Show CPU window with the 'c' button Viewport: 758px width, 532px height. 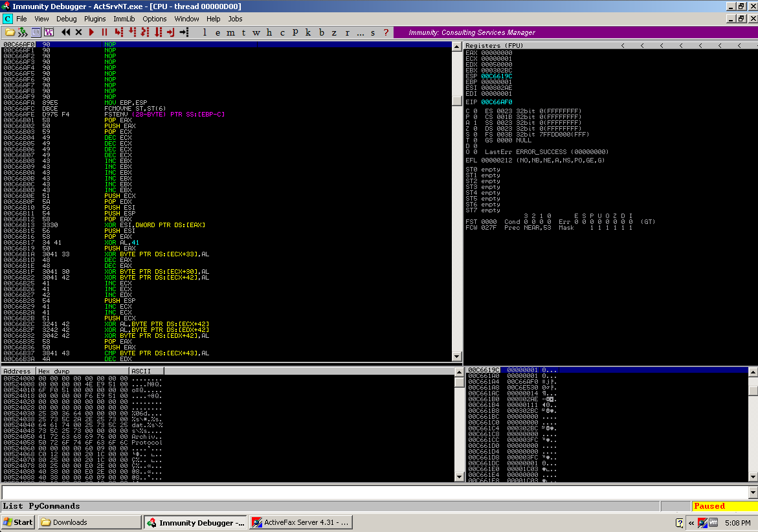[x=282, y=32]
